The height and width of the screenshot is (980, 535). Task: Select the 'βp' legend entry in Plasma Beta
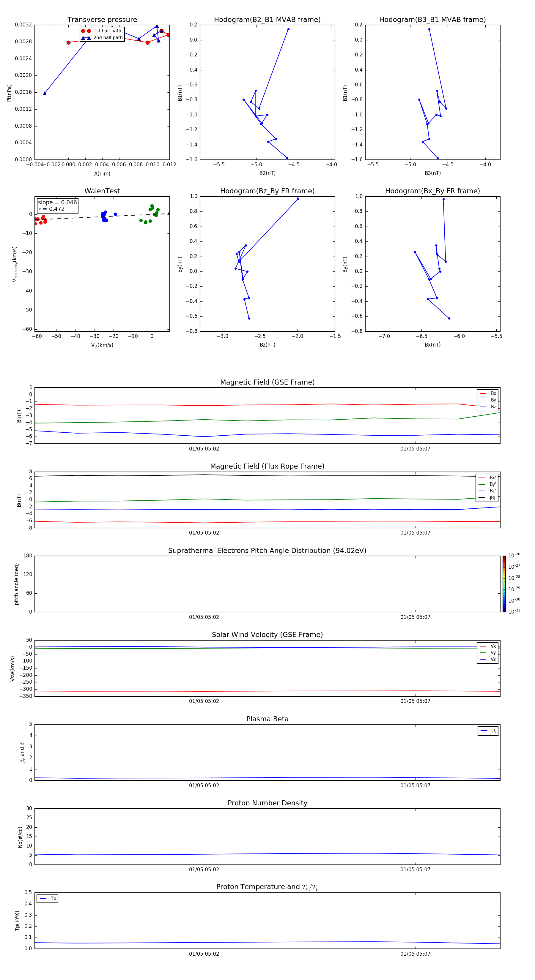[x=488, y=731]
